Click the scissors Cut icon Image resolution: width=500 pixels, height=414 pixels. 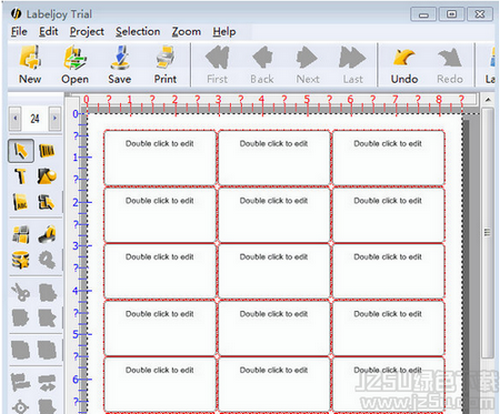pos(21,292)
